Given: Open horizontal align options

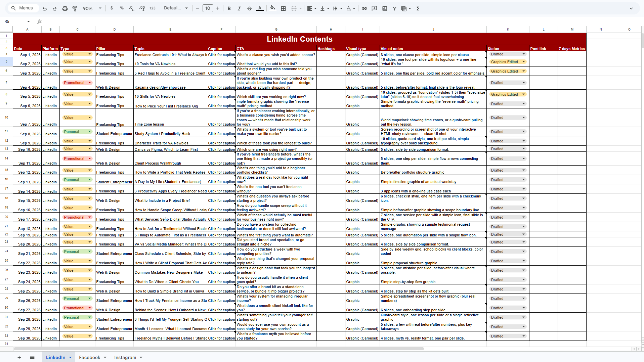Looking at the screenshot, I should pos(312,8).
